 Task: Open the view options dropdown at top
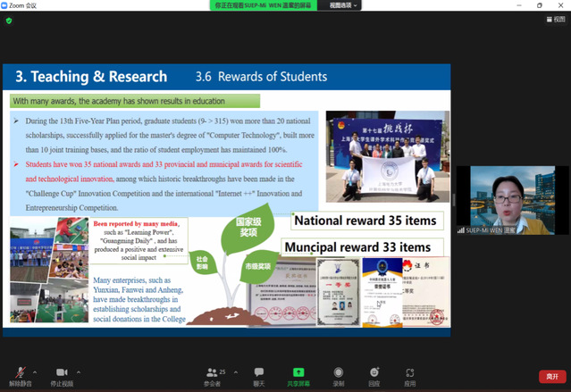pyautogui.click(x=343, y=5)
